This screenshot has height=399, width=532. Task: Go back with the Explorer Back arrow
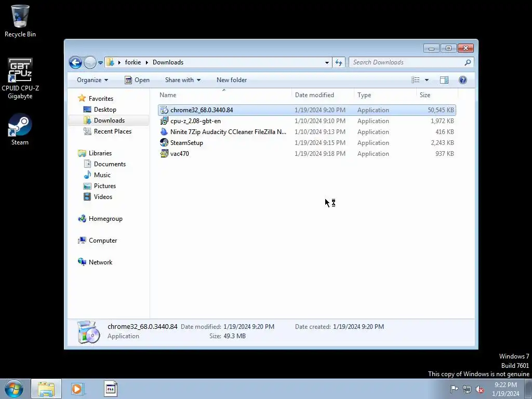(75, 62)
